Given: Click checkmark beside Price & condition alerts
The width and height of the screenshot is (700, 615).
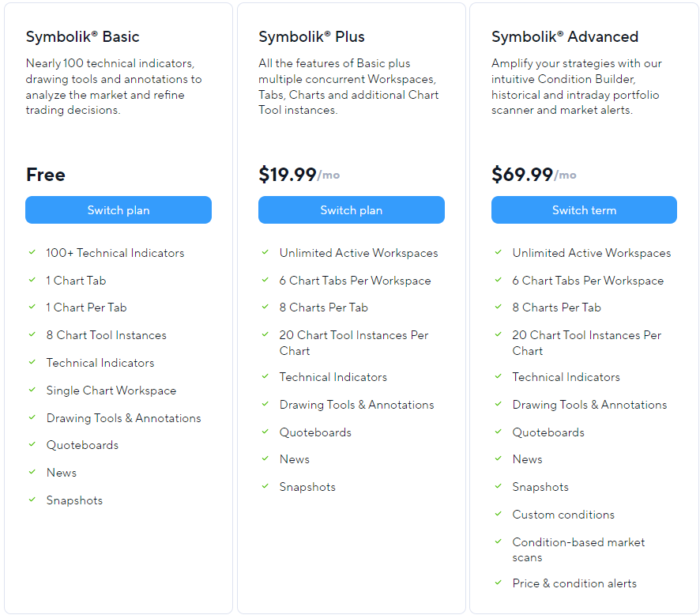Looking at the screenshot, I should [x=499, y=583].
